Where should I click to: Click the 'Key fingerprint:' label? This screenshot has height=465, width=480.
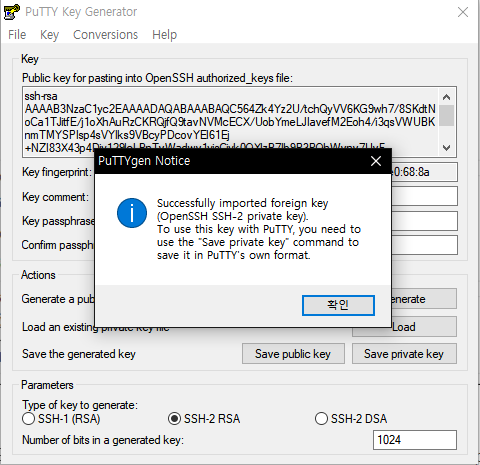(57, 172)
